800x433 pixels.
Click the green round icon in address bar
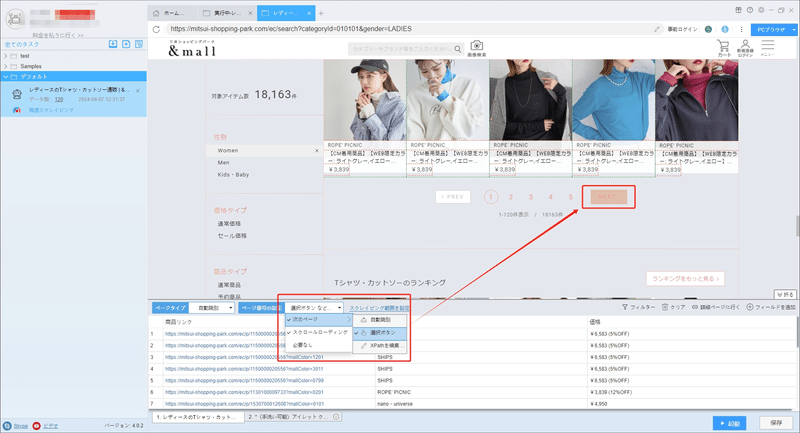[x=708, y=29]
